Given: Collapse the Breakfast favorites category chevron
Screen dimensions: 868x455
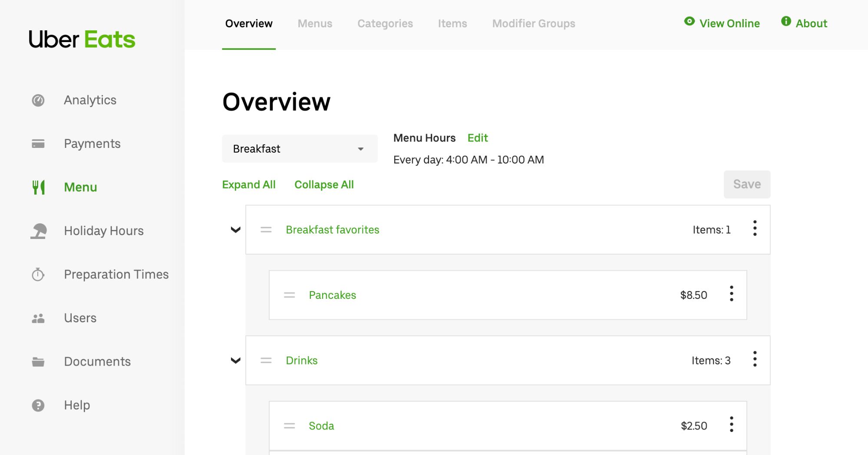Looking at the screenshot, I should [x=236, y=230].
